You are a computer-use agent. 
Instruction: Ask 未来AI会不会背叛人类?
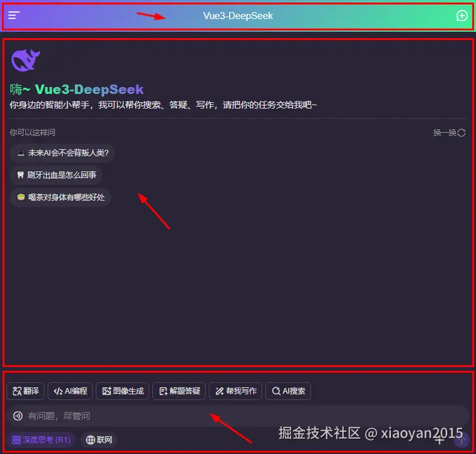tap(63, 153)
